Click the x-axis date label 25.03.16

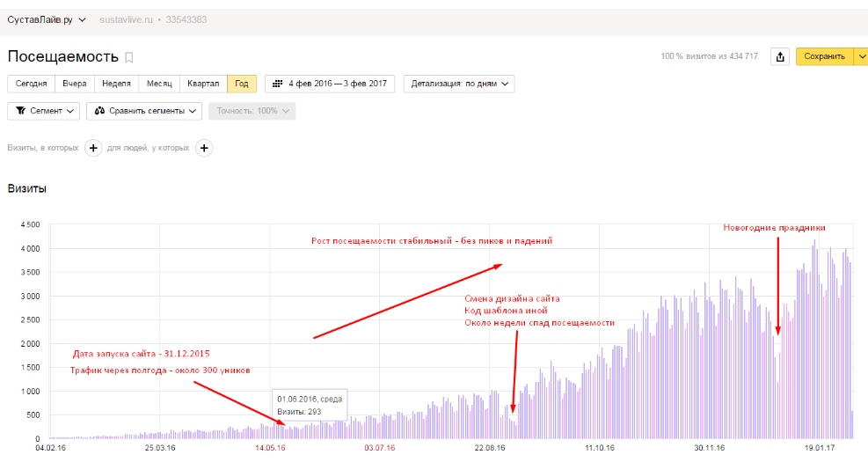click(x=160, y=448)
